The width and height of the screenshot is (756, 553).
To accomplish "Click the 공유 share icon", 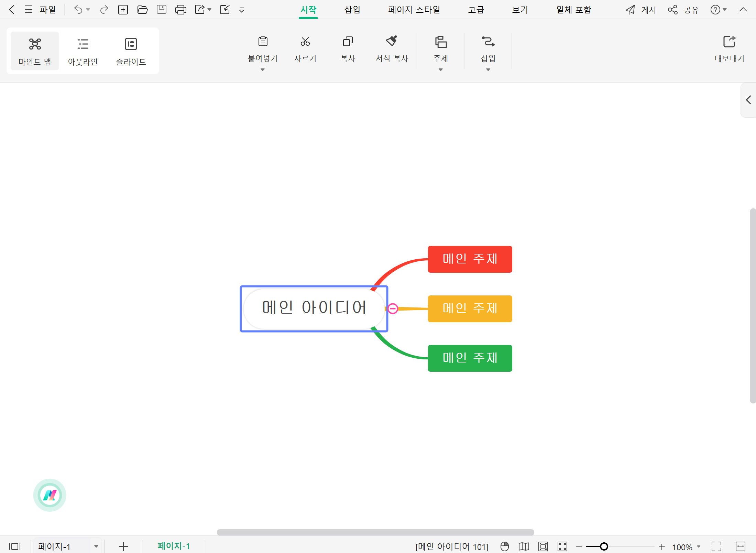I will point(673,10).
